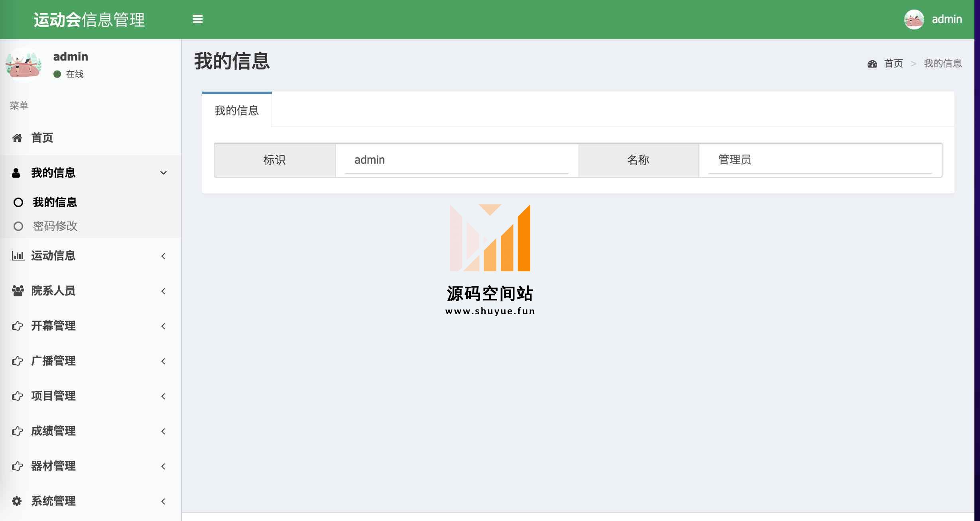The height and width of the screenshot is (521, 980).
Task: Click the home icon beside 首页
Action: point(17,138)
